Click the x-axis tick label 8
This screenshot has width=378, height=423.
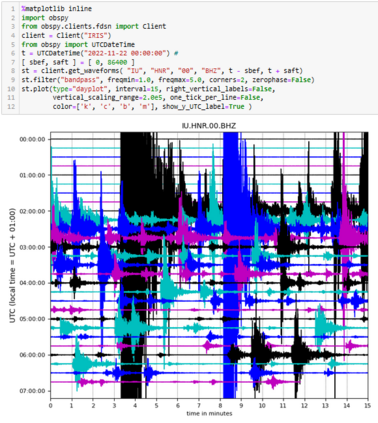point(220,406)
